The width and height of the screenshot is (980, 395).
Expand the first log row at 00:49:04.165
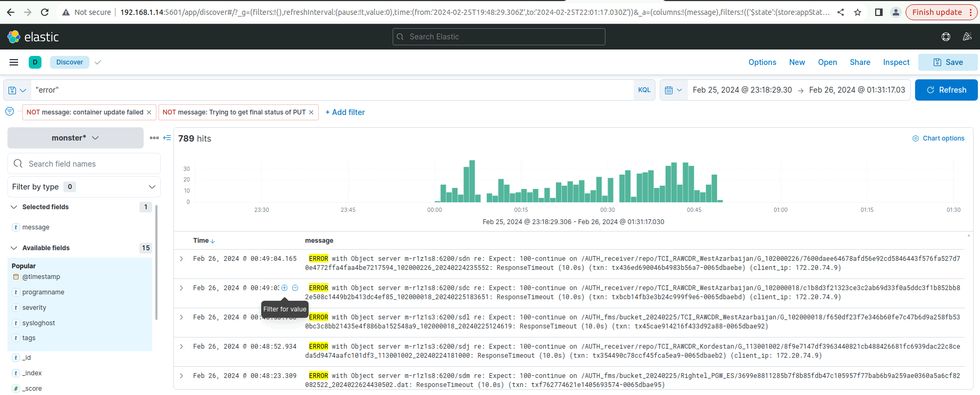(x=181, y=259)
